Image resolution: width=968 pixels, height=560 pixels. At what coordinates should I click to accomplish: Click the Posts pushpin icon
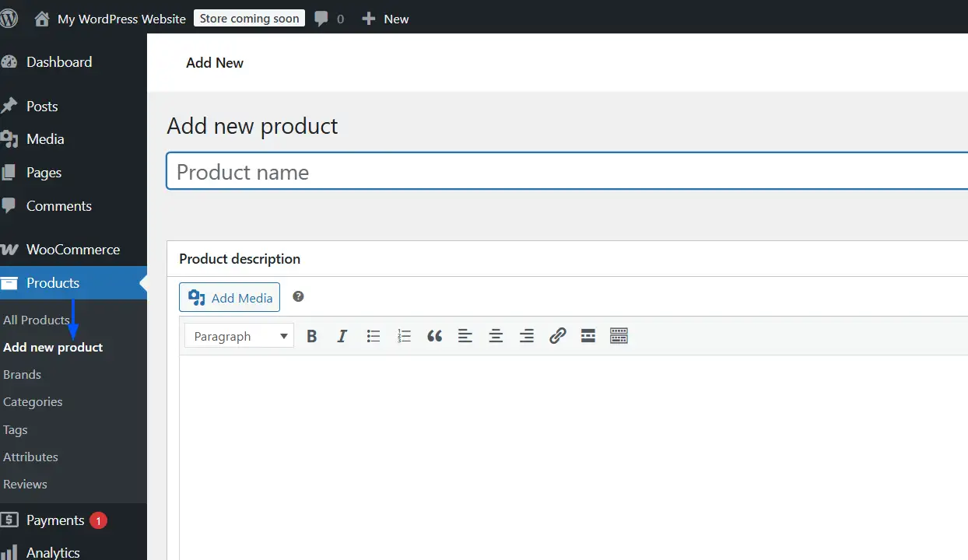point(9,107)
